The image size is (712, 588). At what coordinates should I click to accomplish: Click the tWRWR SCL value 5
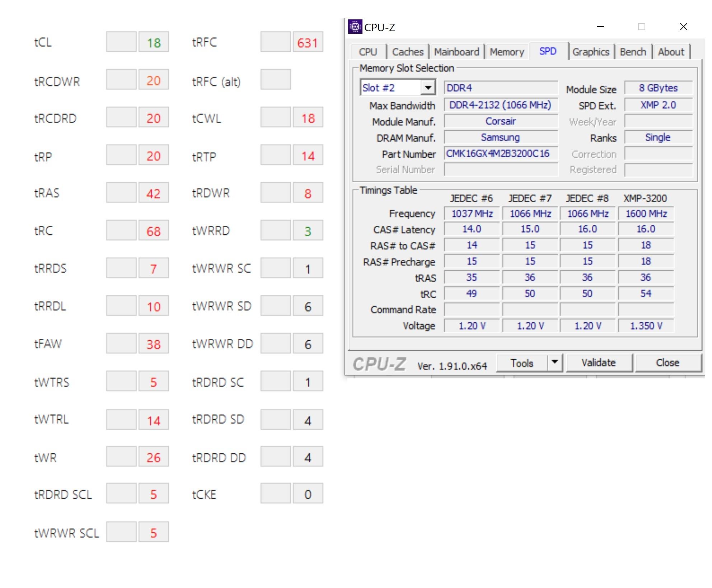[x=154, y=532]
